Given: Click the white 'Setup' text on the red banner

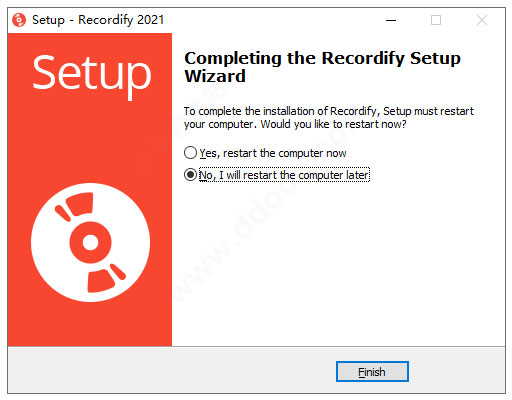Looking at the screenshot, I should coord(92,74).
